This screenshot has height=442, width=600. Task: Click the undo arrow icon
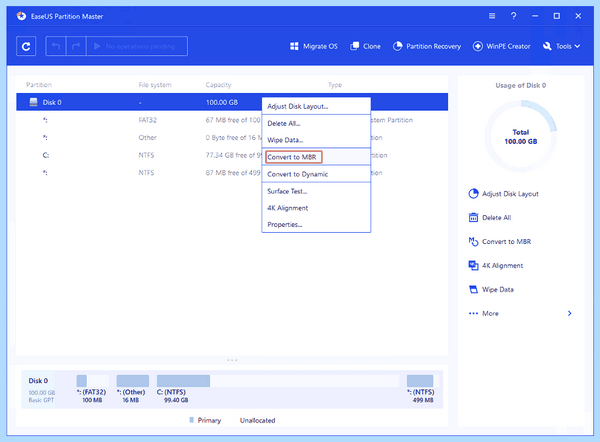pyautogui.click(x=56, y=46)
